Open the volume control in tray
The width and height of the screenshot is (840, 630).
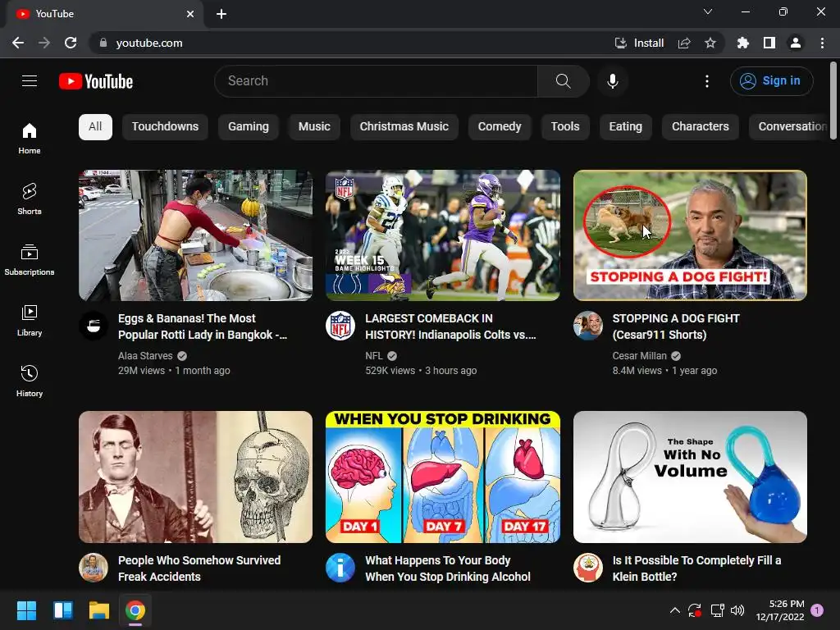(737, 610)
